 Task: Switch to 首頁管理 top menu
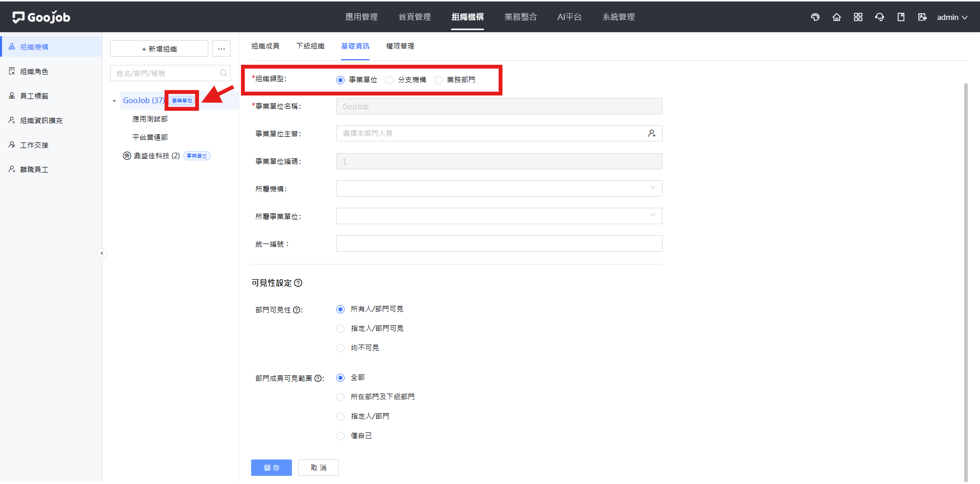[414, 17]
